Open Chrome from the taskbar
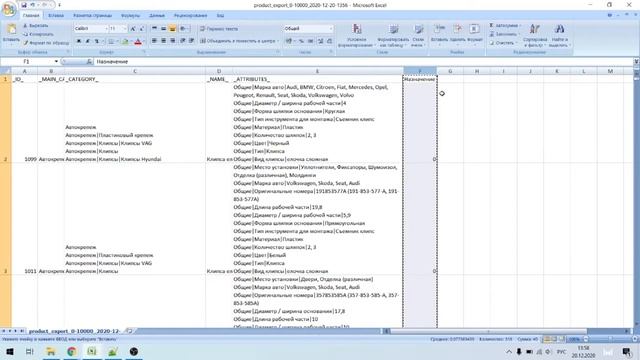The height and width of the screenshot is (360, 640). click(x=72, y=351)
